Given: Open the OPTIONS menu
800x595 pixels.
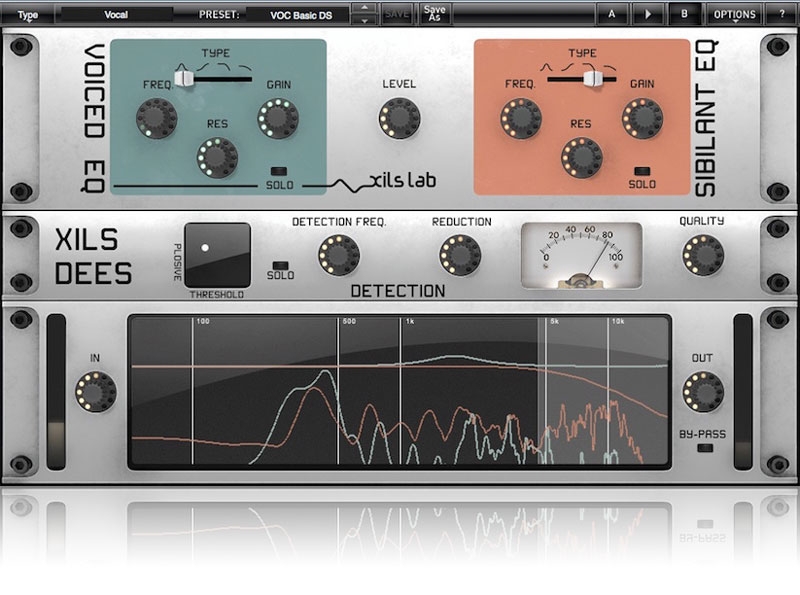Looking at the screenshot, I should (733, 15).
